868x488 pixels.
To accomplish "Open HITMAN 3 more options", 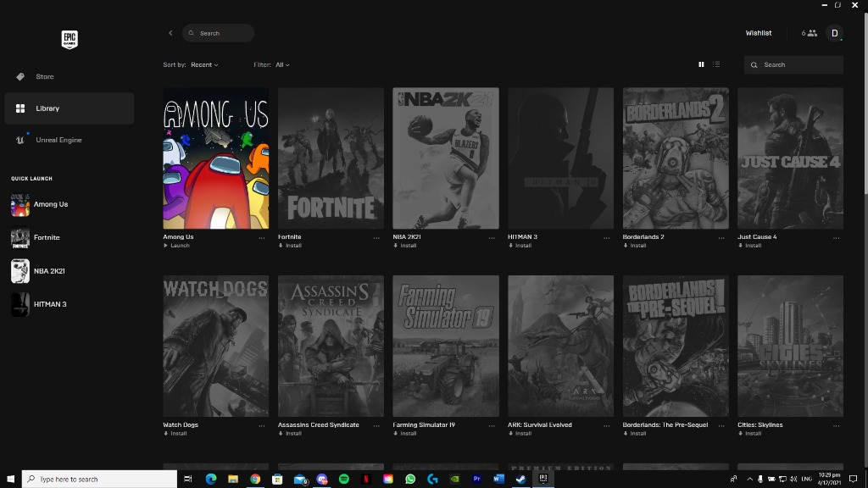I will [x=607, y=238].
